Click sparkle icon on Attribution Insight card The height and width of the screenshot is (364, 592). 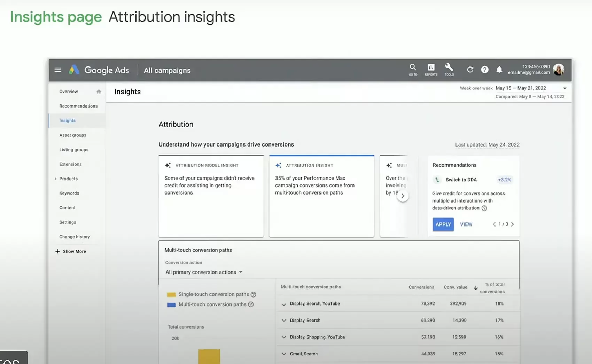click(x=278, y=165)
